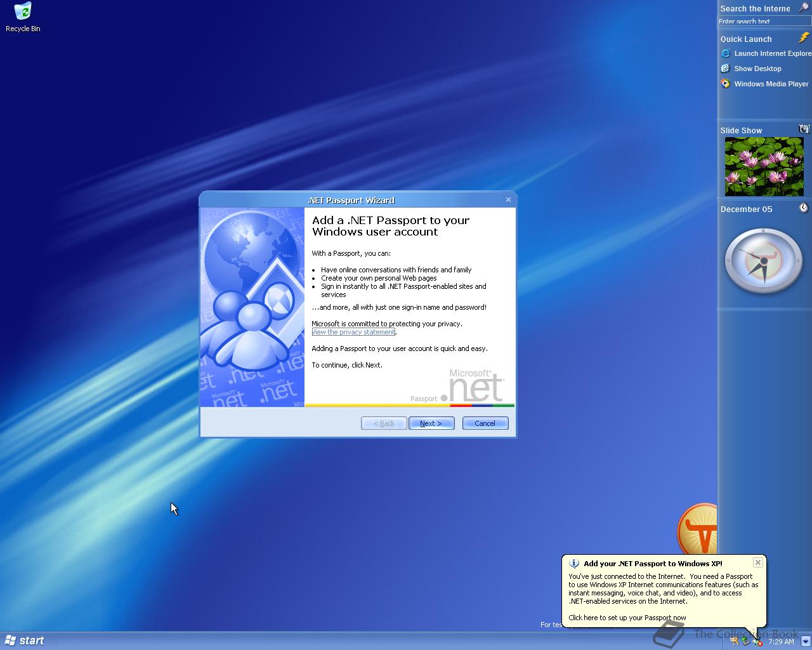Click the Show Desktop icon in the sidebar
This screenshot has height=650, width=812.
[726, 69]
